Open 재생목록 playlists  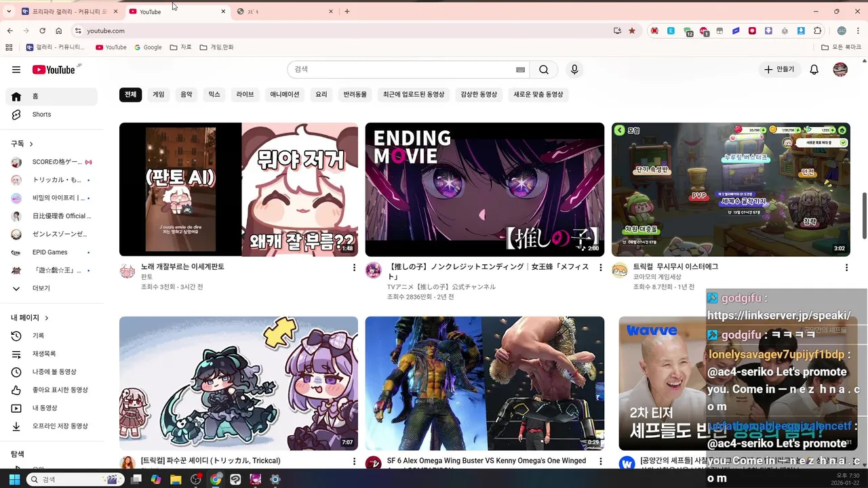(52, 354)
